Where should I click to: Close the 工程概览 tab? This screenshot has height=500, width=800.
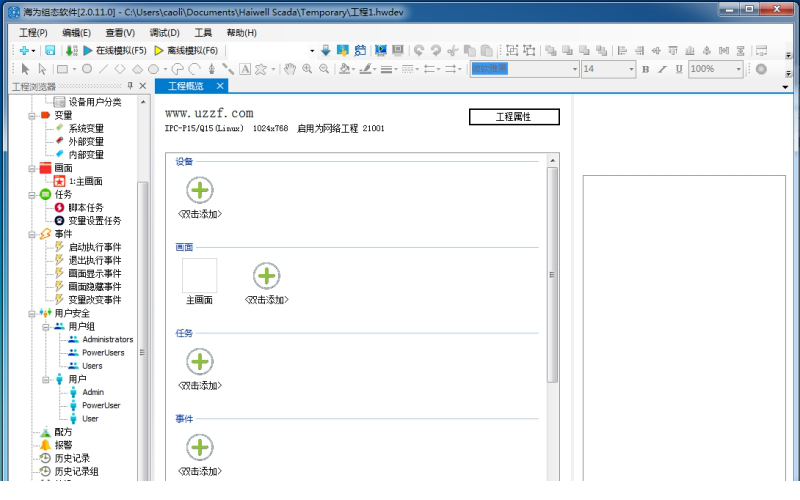(220, 86)
